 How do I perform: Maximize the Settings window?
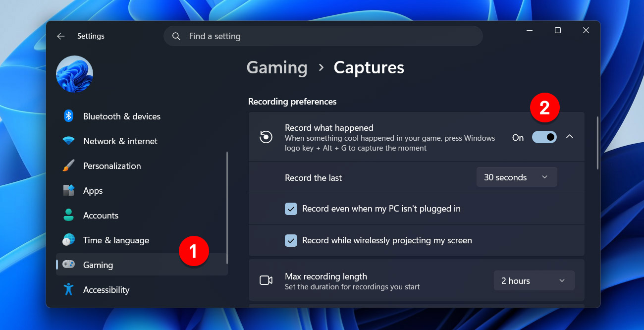(558, 30)
